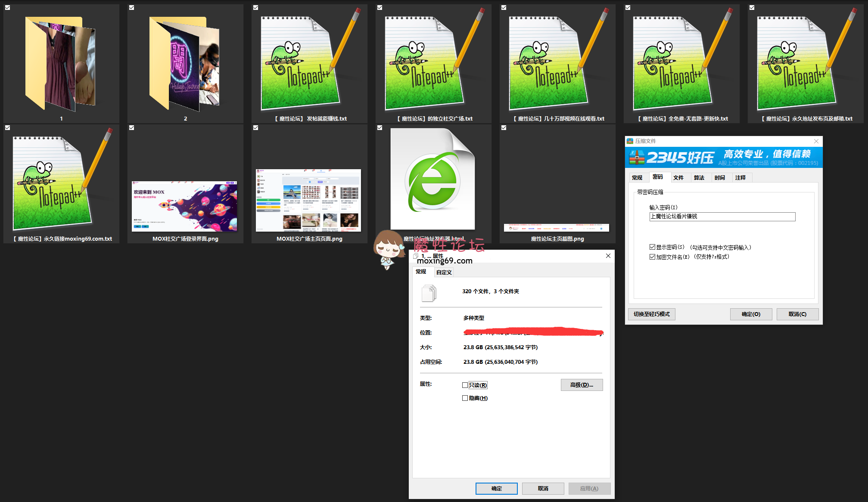Click the 应用(A) button
868x502 pixels.
pos(589,489)
